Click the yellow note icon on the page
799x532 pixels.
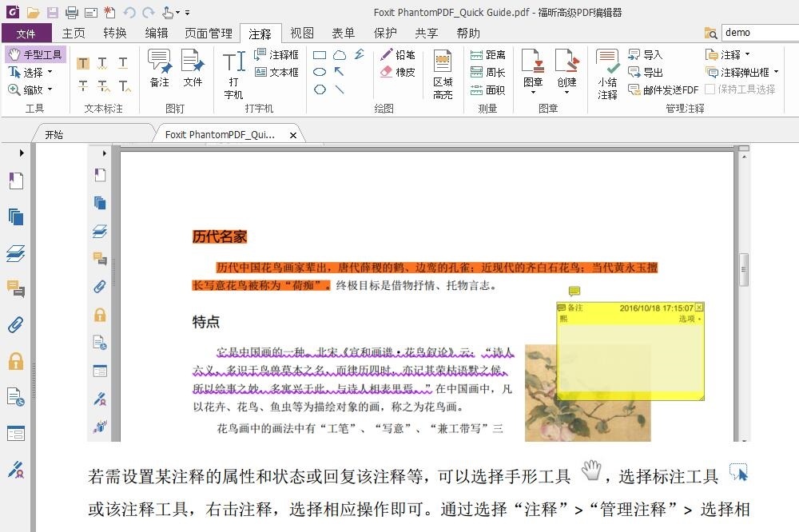(574, 291)
